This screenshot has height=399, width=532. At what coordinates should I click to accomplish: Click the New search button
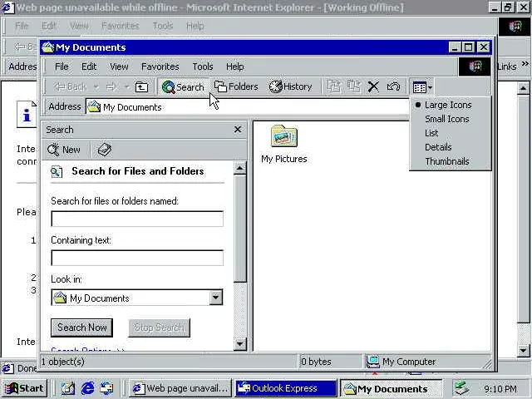click(x=64, y=150)
